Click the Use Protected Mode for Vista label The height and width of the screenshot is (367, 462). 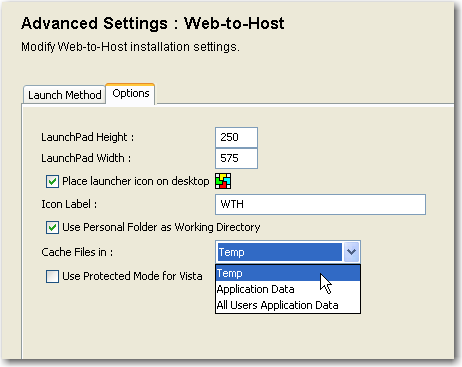[132, 276]
